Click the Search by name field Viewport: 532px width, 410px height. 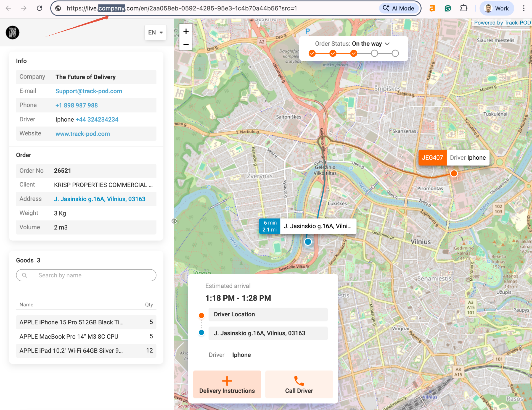point(86,275)
